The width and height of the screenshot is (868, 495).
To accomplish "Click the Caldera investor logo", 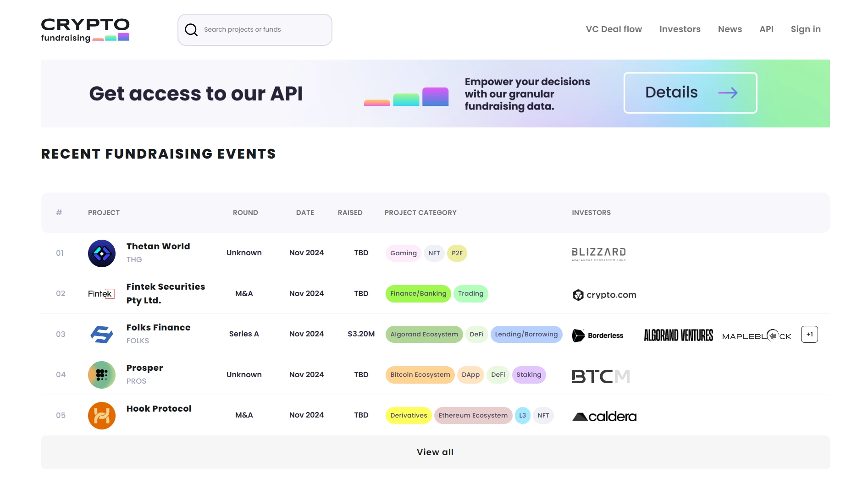I will (604, 417).
